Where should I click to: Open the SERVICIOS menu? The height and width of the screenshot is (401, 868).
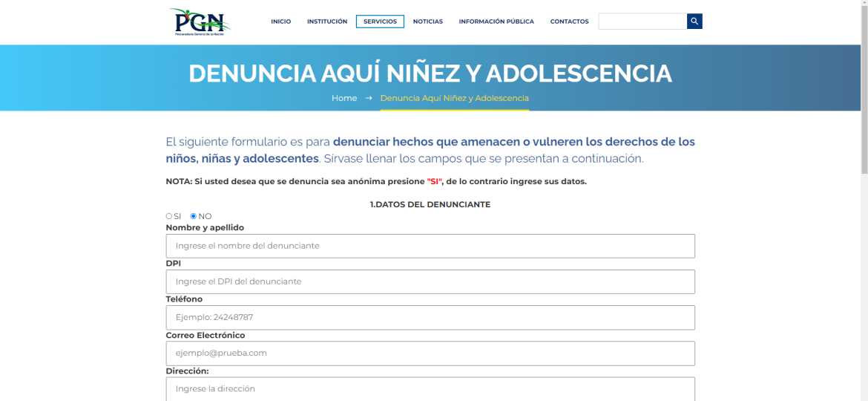click(x=380, y=22)
